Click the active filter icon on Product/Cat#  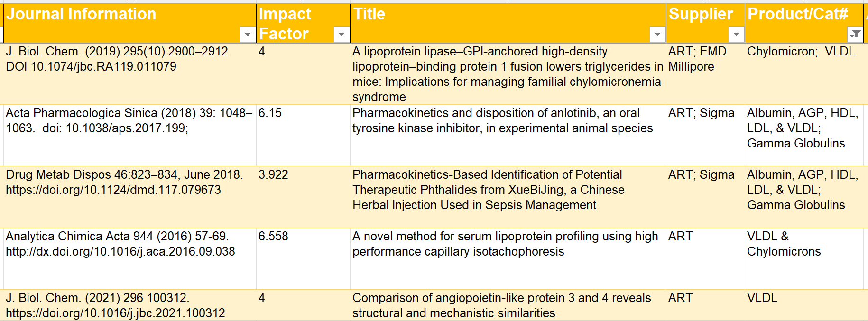click(x=855, y=34)
